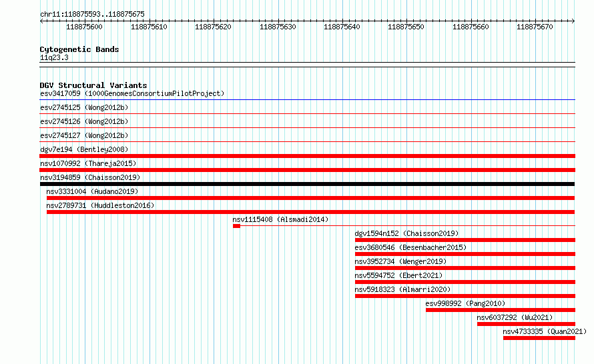
Task: Click the red bar under nsv4733335
Action: (x=539, y=338)
